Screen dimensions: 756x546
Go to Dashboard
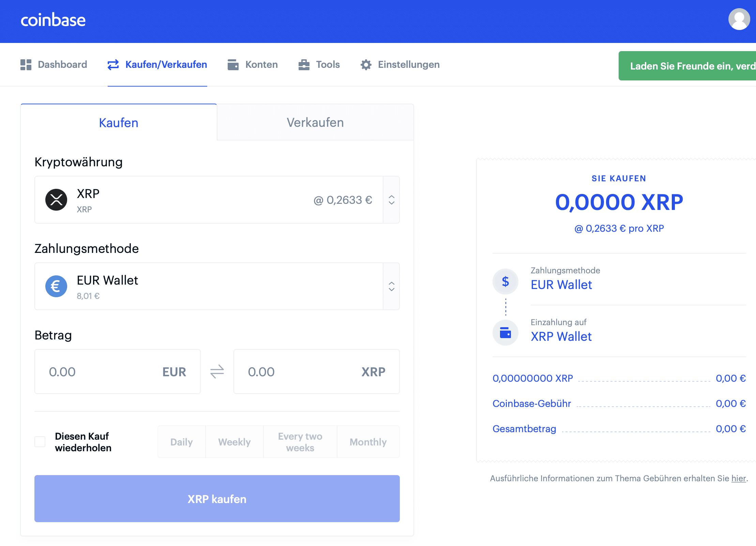54,64
